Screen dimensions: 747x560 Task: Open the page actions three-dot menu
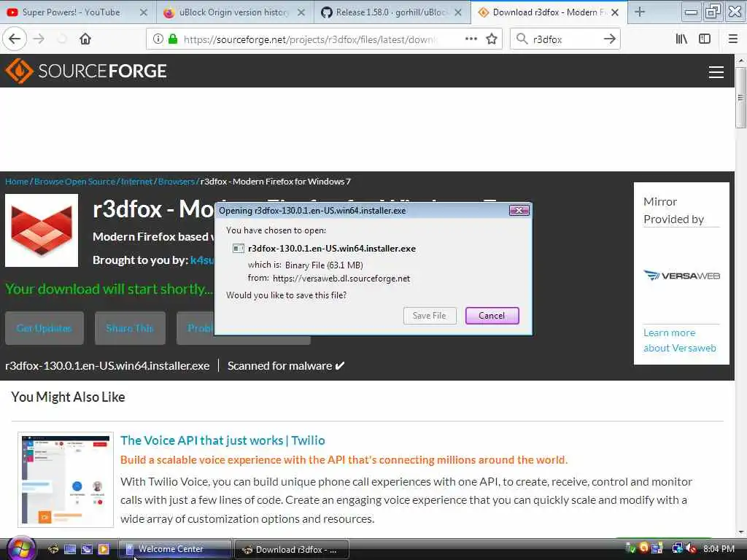pos(471,39)
